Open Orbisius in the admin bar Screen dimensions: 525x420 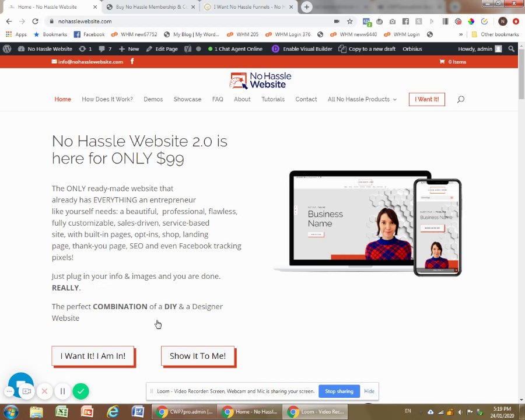[x=412, y=49]
